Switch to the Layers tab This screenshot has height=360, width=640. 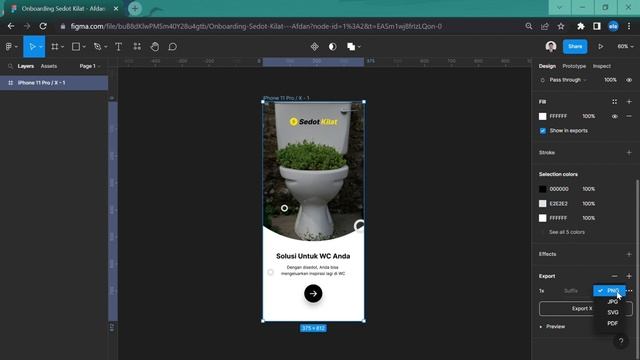tap(26, 66)
